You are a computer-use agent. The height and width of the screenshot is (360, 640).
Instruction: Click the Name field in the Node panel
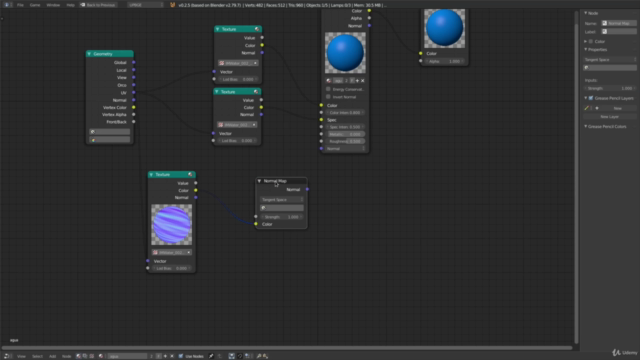click(619, 23)
